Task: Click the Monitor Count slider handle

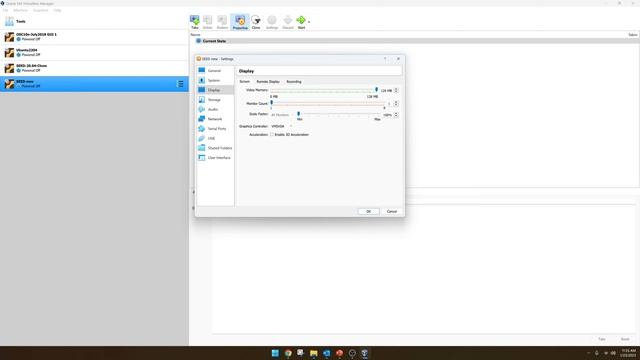Action: coord(271,103)
